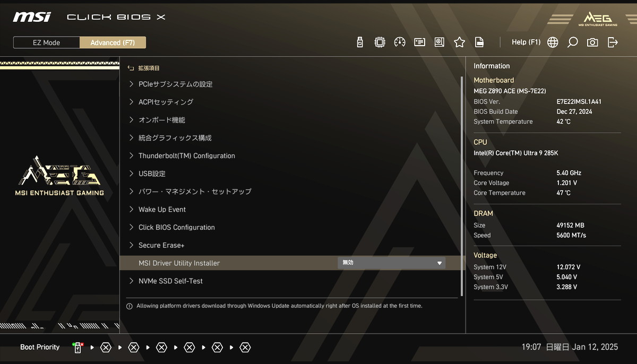Click MEG Z890 ACE (MS-7E22) text
This screenshot has height=364, width=637.
pyautogui.click(x=510, y=91)
